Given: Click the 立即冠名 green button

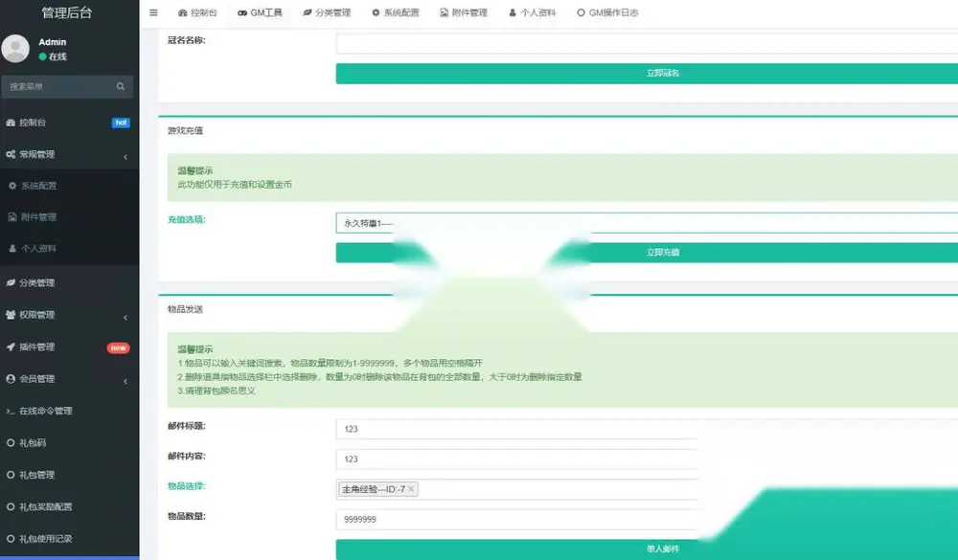Looking at the screenshot, I should 647,74.
